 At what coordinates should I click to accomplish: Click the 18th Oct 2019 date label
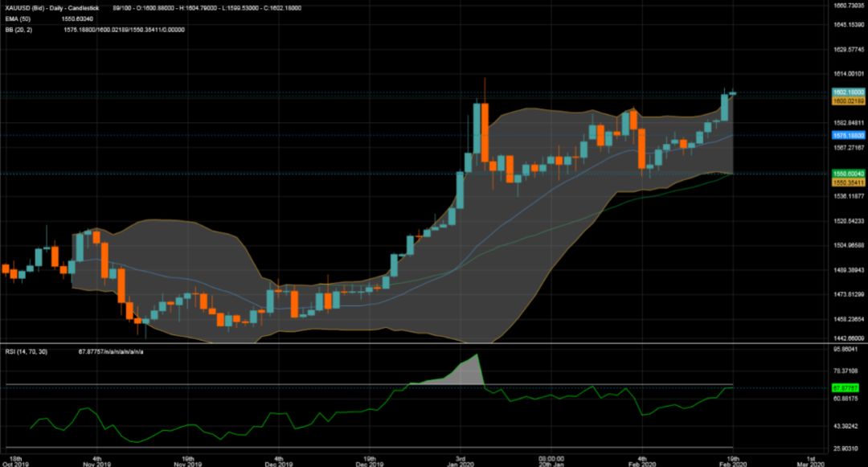pyautogui.click(x=15, y=461)
